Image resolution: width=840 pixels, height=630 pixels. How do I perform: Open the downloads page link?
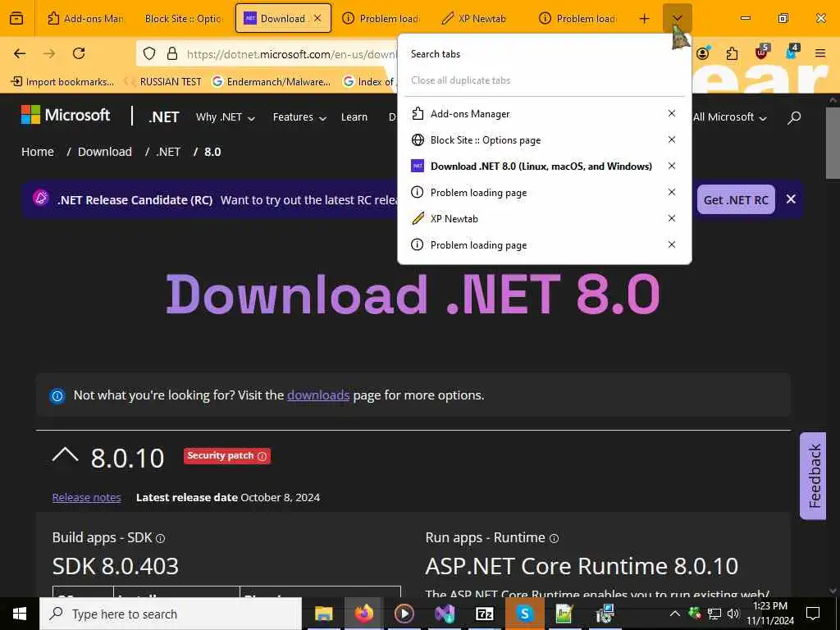coord(318,395)
